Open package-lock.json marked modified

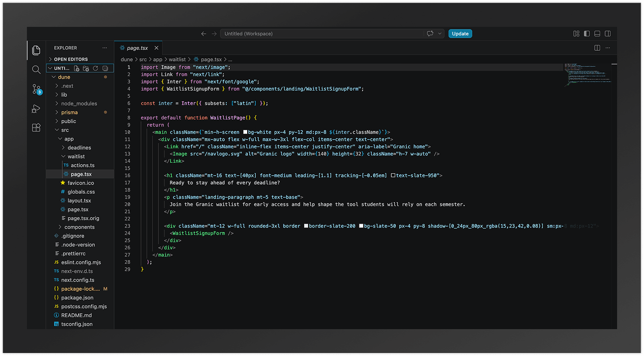pos(80,289)
